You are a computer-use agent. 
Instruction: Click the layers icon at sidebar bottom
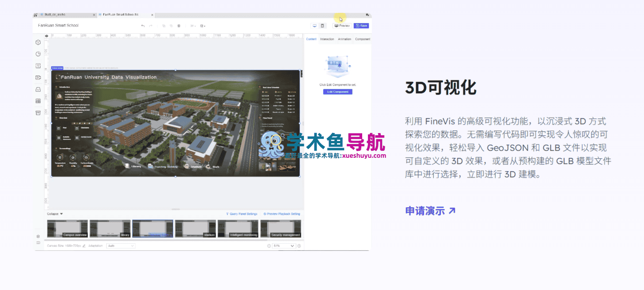click(38, 237)
